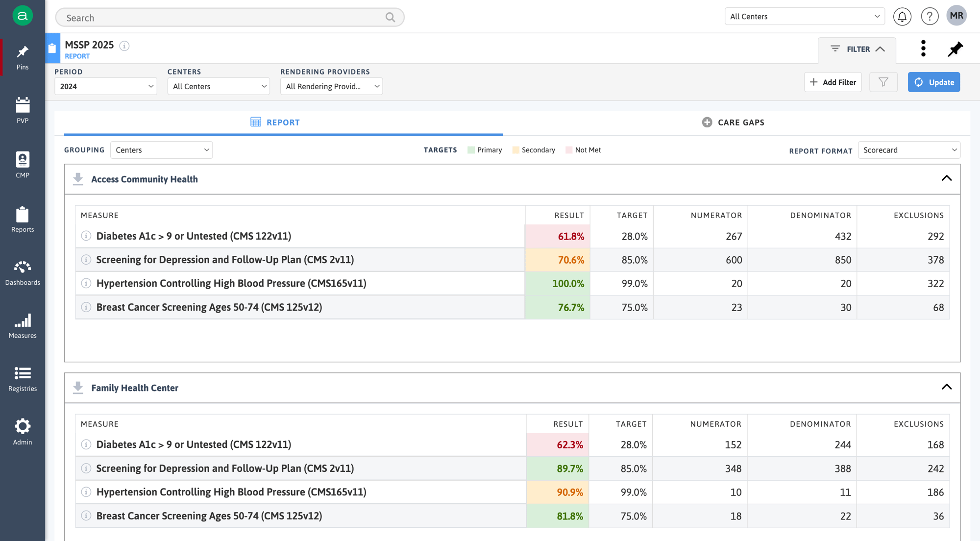Info icon for Family Health Hypertension row
This screenshot has height=541, width=980.
pos(86,492)
